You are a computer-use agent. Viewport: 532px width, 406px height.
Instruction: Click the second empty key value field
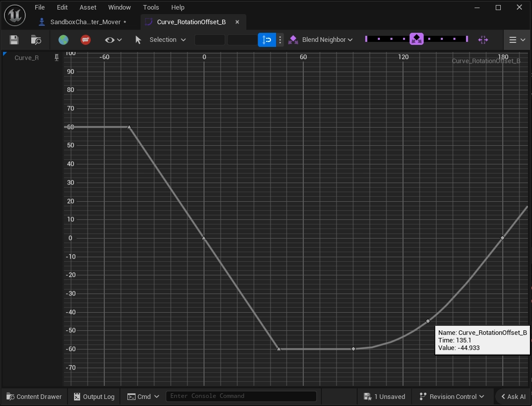(242, 40)
